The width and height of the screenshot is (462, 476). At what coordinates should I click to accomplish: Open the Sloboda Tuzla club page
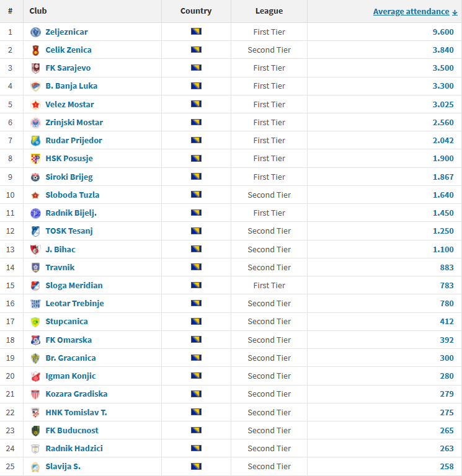click(x=72, y=195)
